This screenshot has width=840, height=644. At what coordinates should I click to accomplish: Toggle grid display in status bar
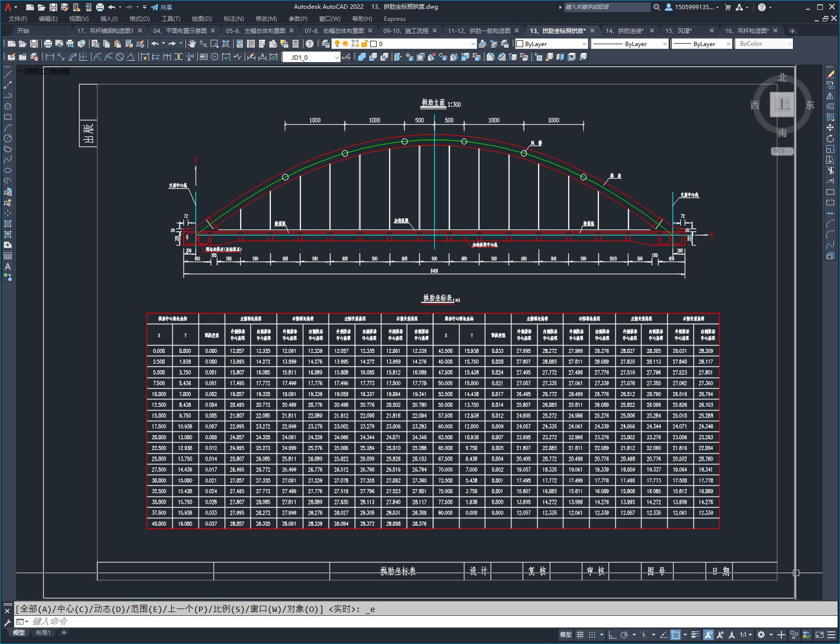click(x=580, y=634)
